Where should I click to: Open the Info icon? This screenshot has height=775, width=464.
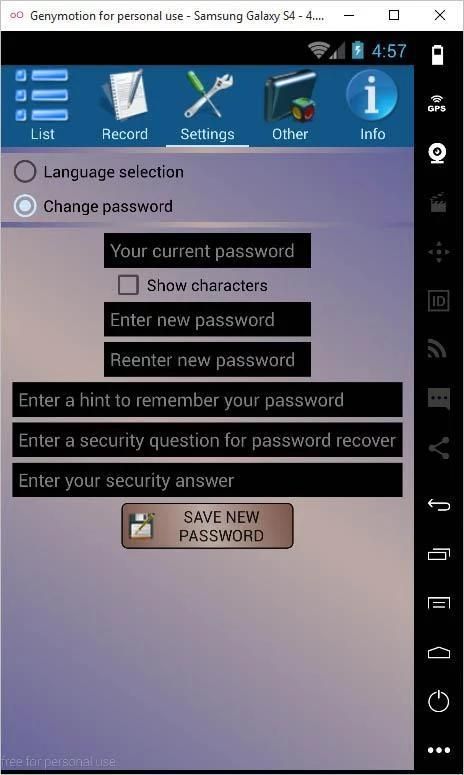pos(372,95)
